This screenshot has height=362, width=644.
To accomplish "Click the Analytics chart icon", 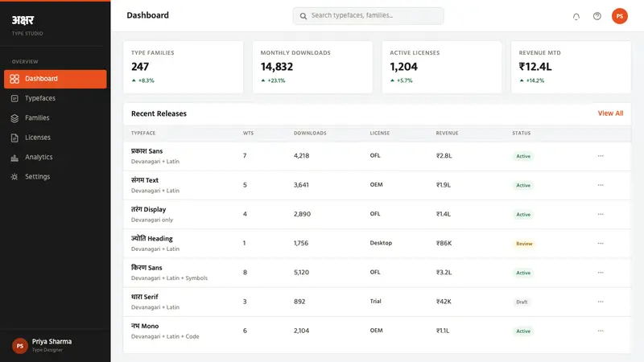I will pyautogui.click(x=14, y=158).
